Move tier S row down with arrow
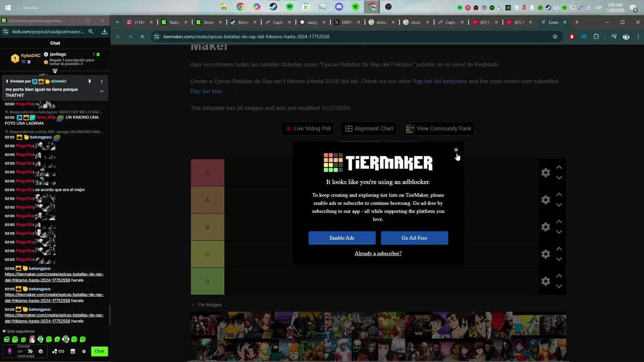 click(559, 177)
